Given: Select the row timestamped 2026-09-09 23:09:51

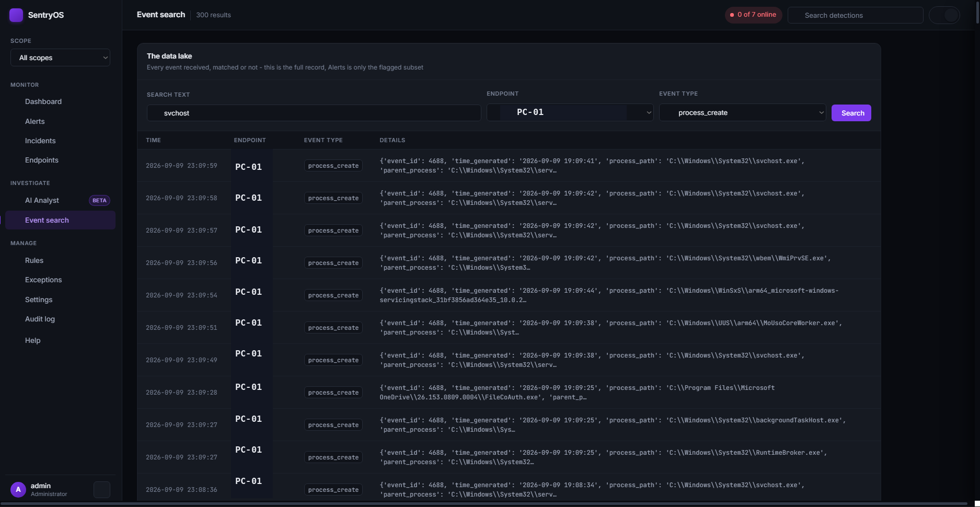Looking at the screenshot, I should (x=509, y=328).
